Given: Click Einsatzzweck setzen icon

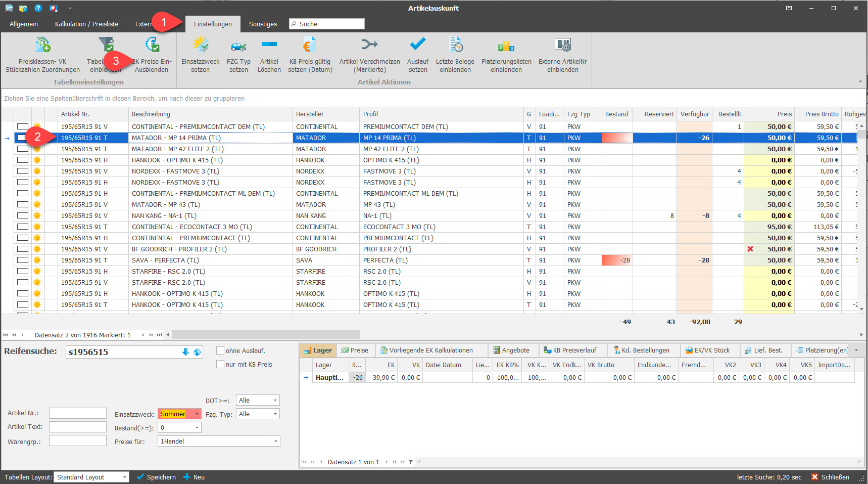Looking at the screenshot, I should [x=201, y=45].
